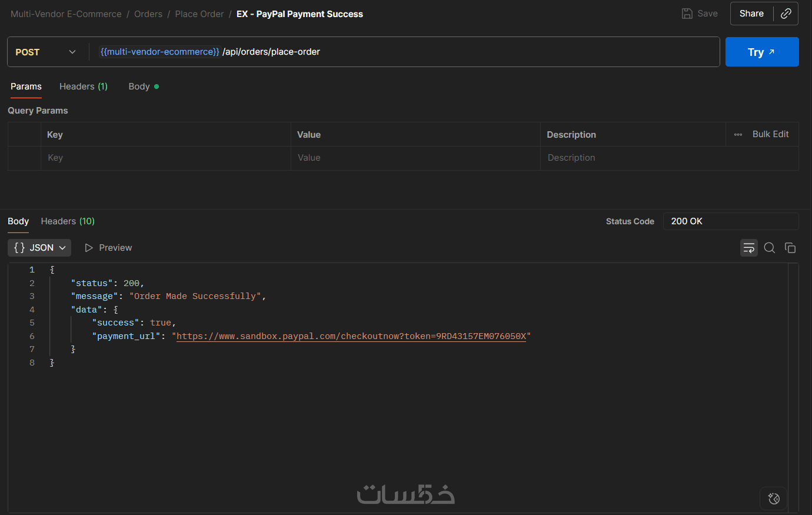Select the Params tab
Viewport: 812px width, 515px height.
(x=26, y=87)
